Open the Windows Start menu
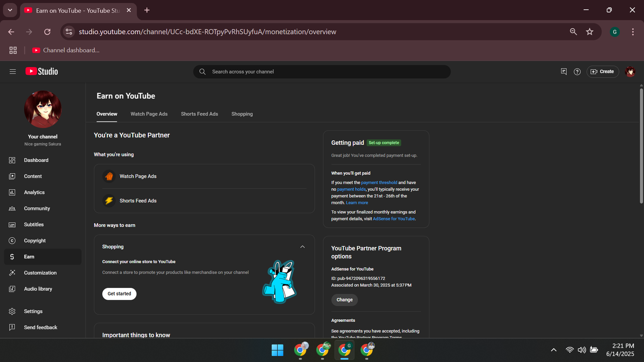Image resolution: width=644 pixels, height=362 pixels. (277, 350)
